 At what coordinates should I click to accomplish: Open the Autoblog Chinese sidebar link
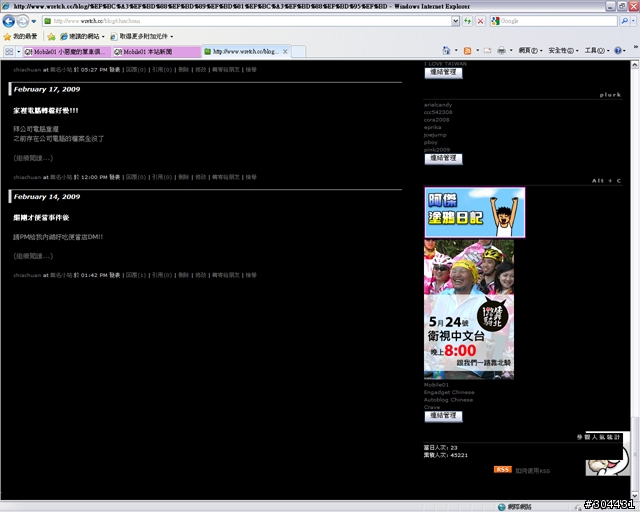pos(448,400)
